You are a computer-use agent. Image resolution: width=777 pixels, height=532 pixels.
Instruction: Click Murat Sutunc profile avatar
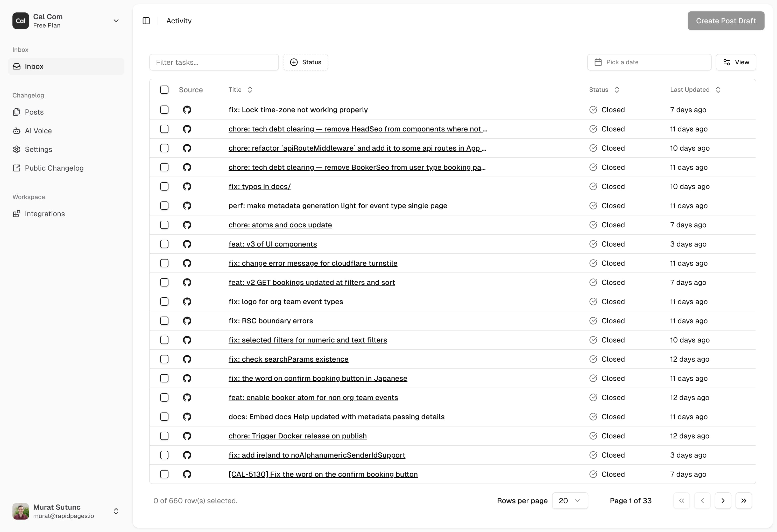click(x=21, y=511)
